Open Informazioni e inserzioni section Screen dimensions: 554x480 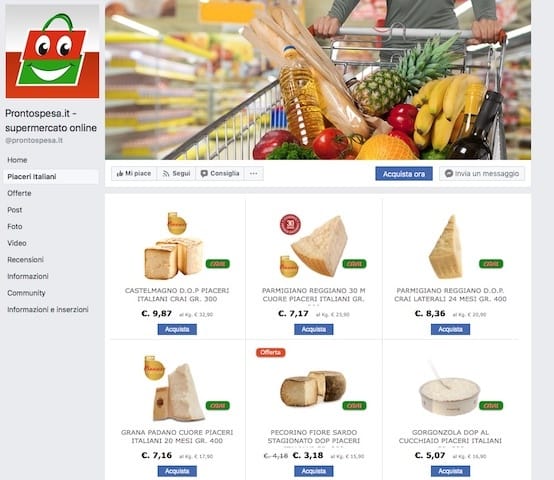[x=48, y=309]
